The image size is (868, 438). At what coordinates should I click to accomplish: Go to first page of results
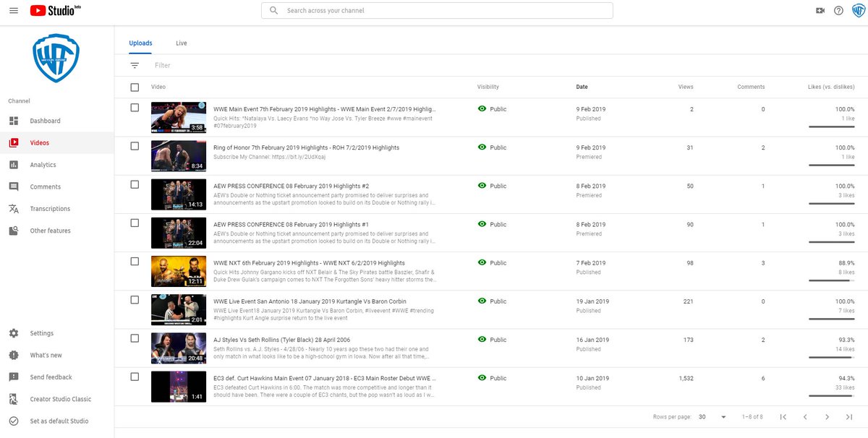click(x=783, y=417)
